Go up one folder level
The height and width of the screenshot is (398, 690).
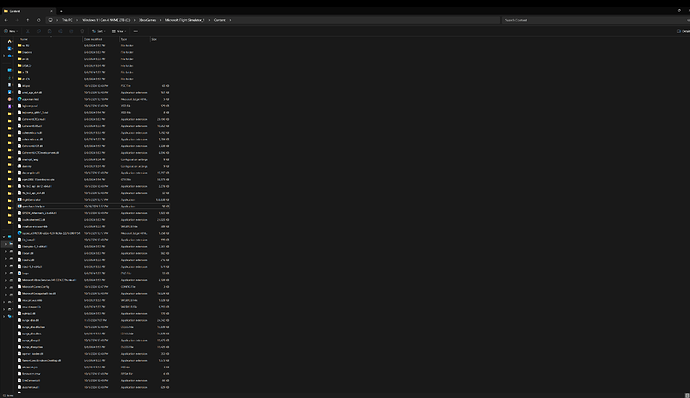pos(28,20)
